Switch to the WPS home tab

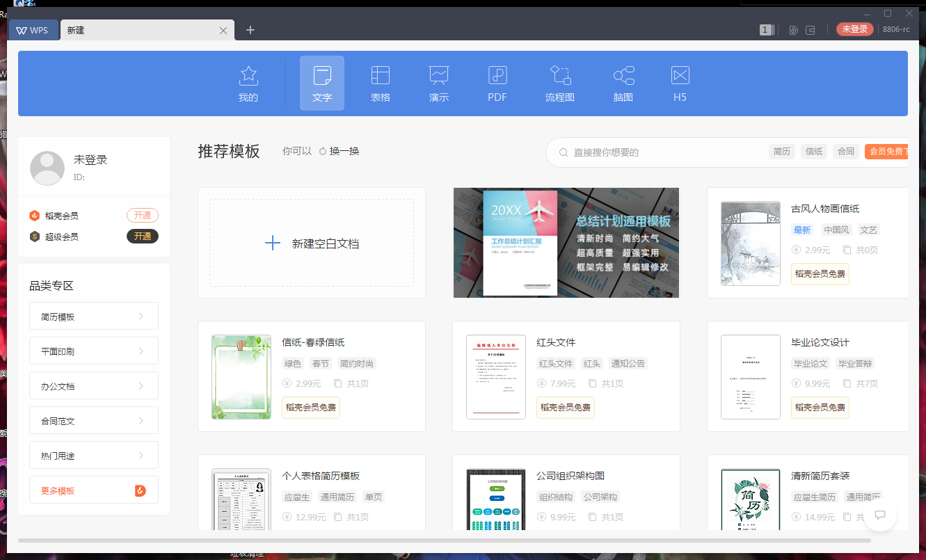tap(33, 30)
